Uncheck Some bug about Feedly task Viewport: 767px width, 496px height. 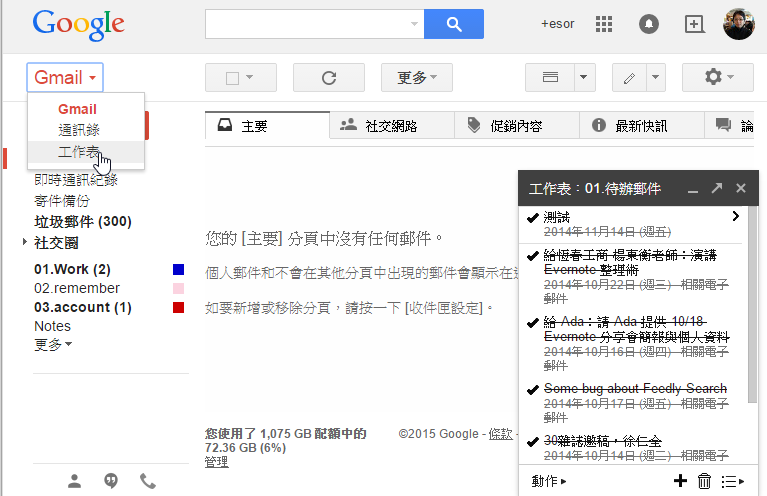(533, 390)
